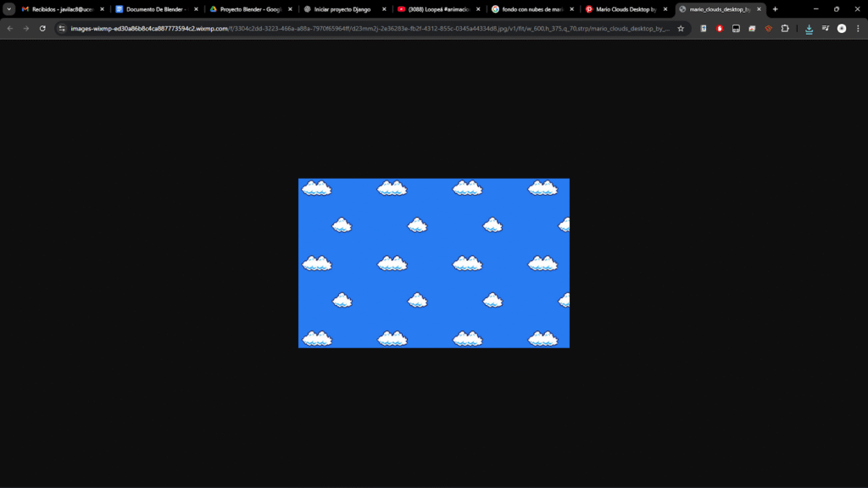Viewport: 868px width, 488px height.
Task: Go forward to the next page
Action: click(26, 28)
